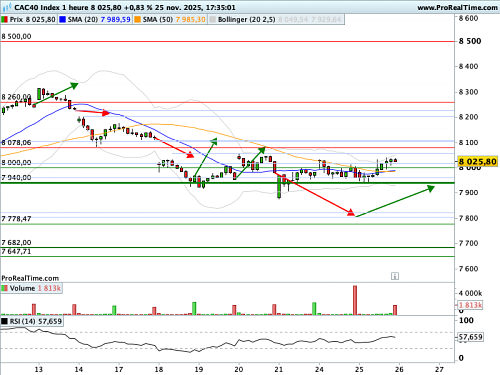Click the grey Bollinger legend swatch
The width and height of the screenshot is (500, 375).
coord(212,20)
